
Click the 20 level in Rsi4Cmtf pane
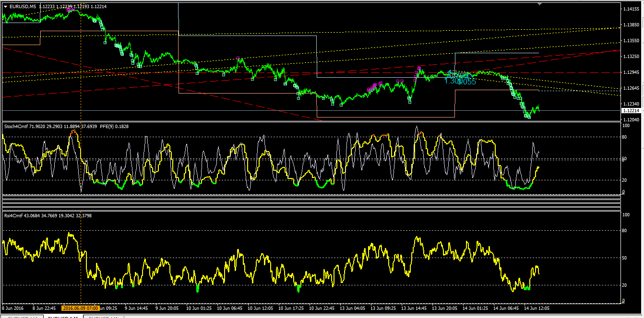(x=624, y=285)
